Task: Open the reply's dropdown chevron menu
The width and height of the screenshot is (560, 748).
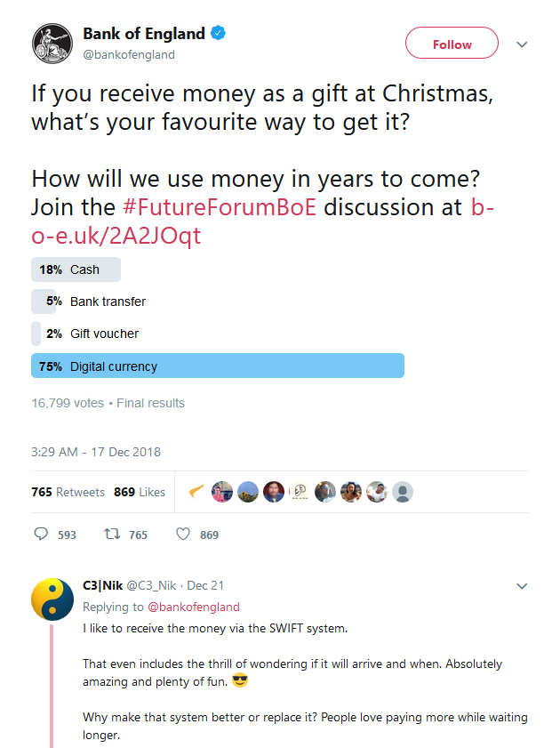Action: point(522,586)
